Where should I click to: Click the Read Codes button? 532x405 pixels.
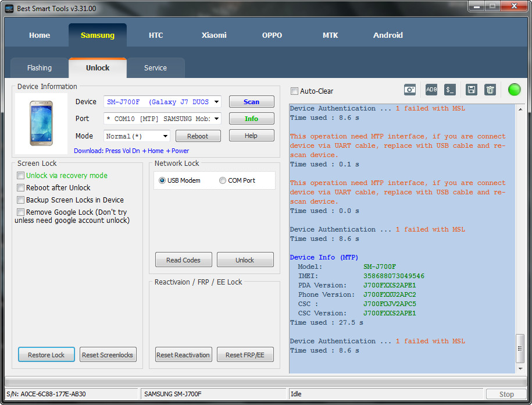[183, 260]
